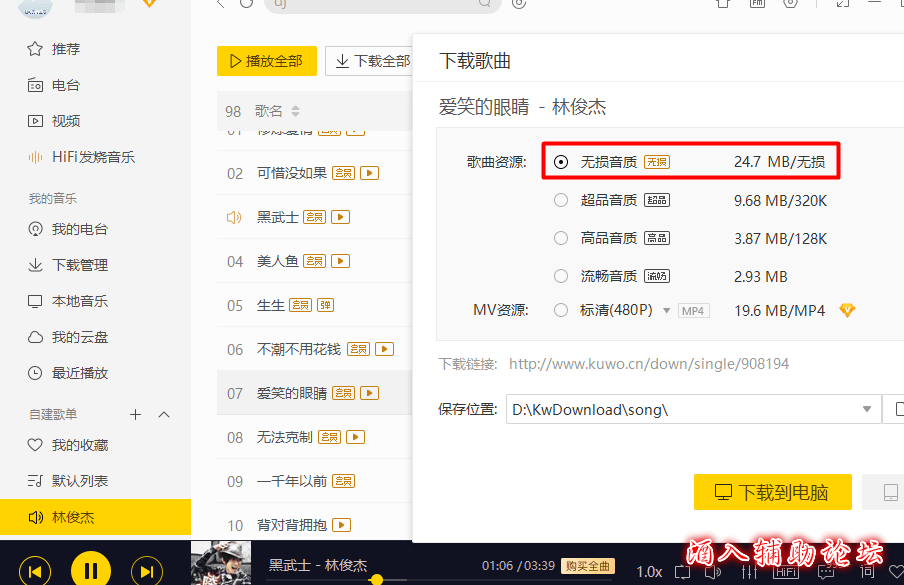Screen dimensions: 904x585
Task: Choose 流畅音质 quality radio button
Action: pos(561,276)
